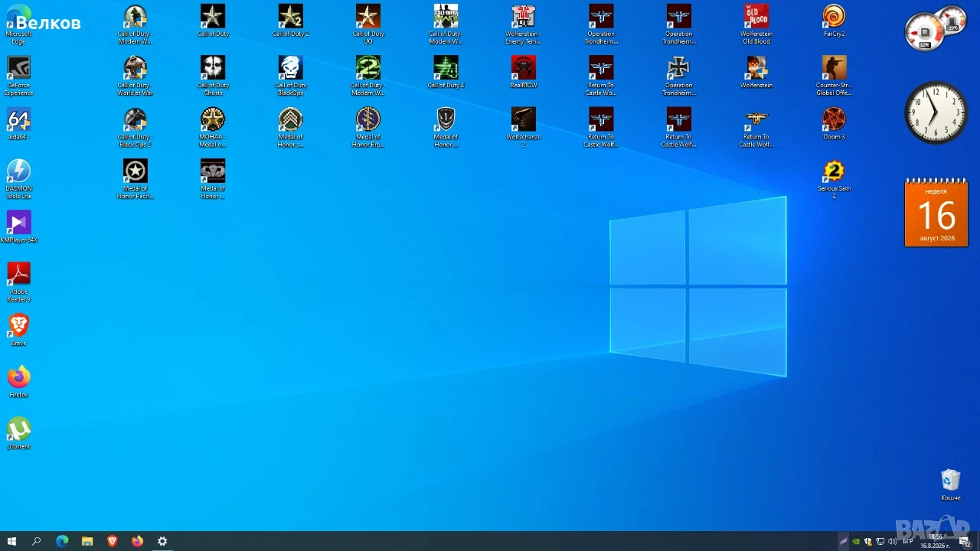This screenshot has height=551, width=980.
Task: Click Call of Duty - World at War icon
Action: tap(136, 76)
